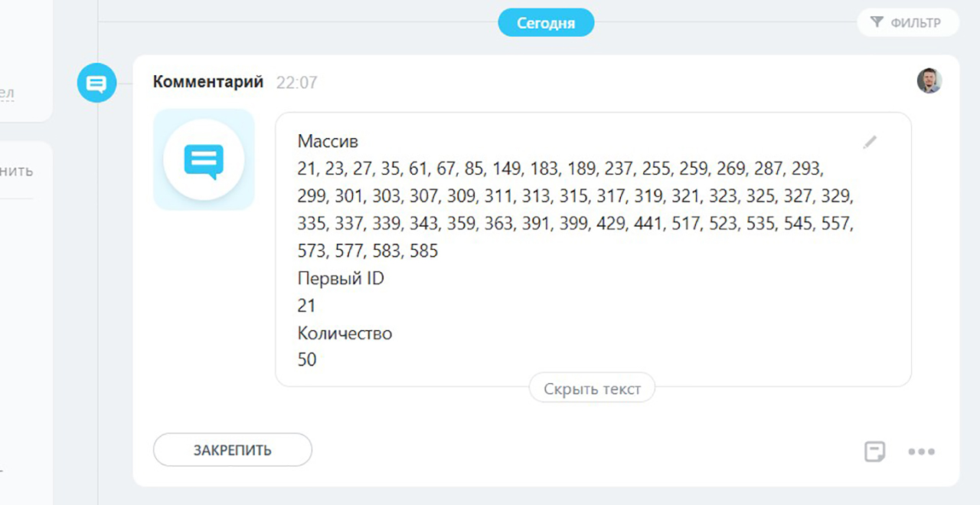Click the value 21 under Первый ID
This screenshot has width=980, height=505.
tap(306, 306)
